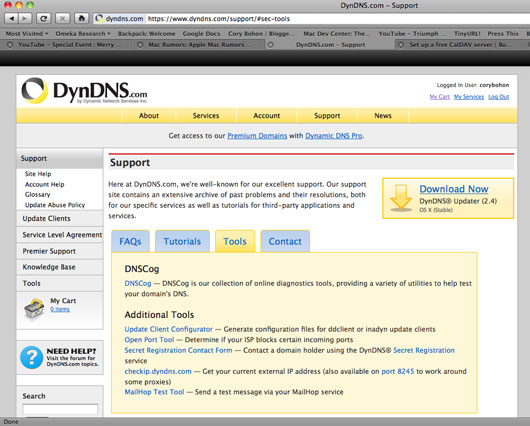Select Tools in the left sidebar

(x=59, y=283)
